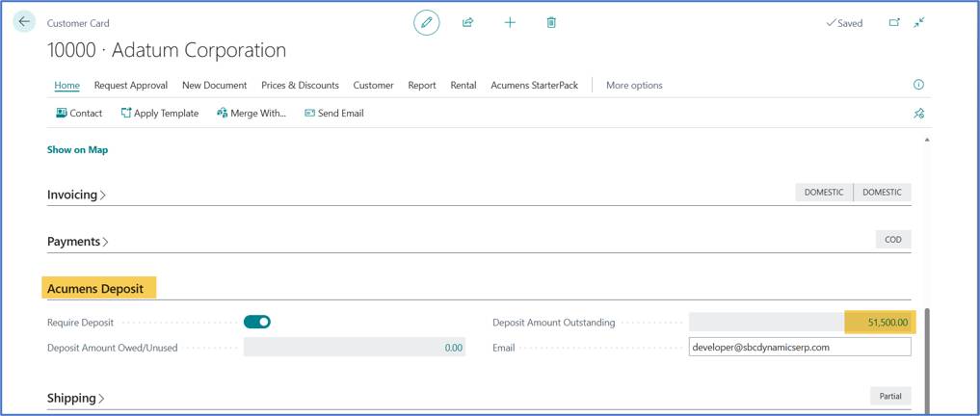The width and height of the screenshot is (980, 416).
Task: Open the information icon in the action bar
Action: click(x=918, y=85)
